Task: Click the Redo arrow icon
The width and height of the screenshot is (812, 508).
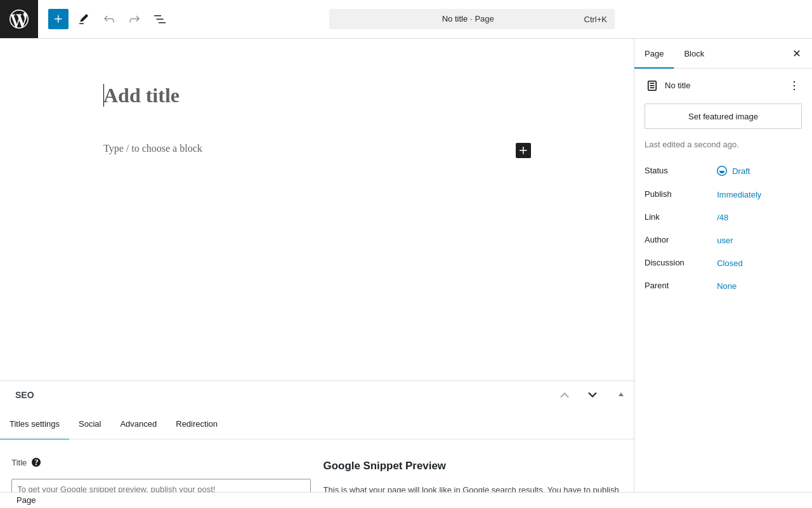Action: [x=134, y=19]
